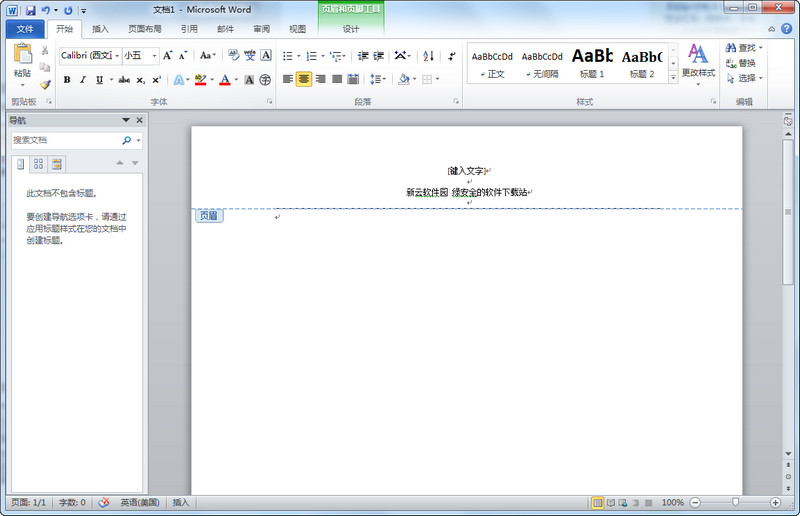Click the Bold formatting icon
This screenshot has height=516, width=800.
click(67, 79)
